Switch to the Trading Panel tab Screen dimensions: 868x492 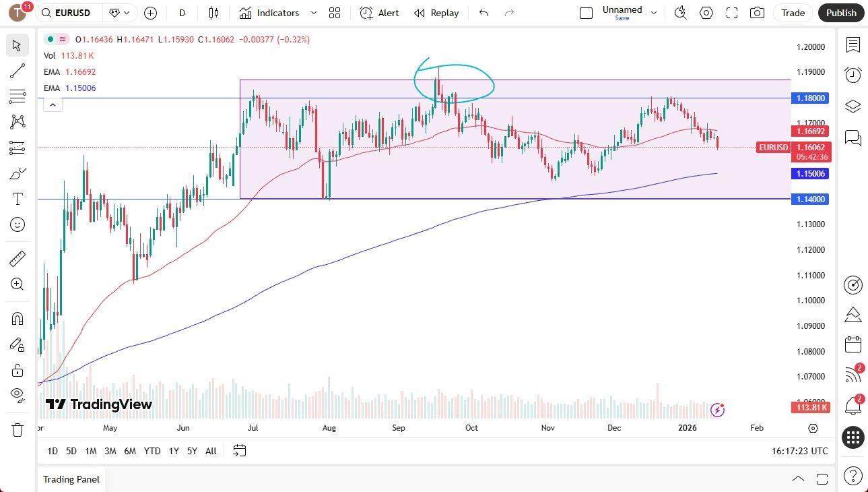(x=71, y=479)
